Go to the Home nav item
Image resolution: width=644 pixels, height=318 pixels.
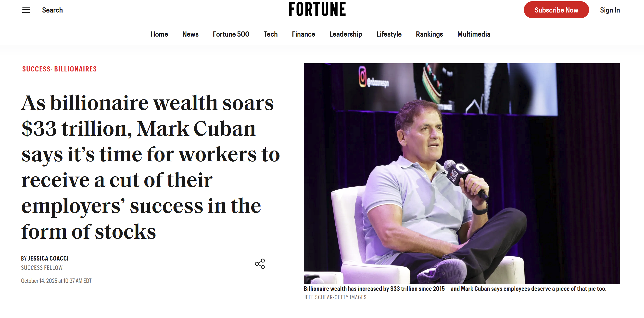[159, 34]
